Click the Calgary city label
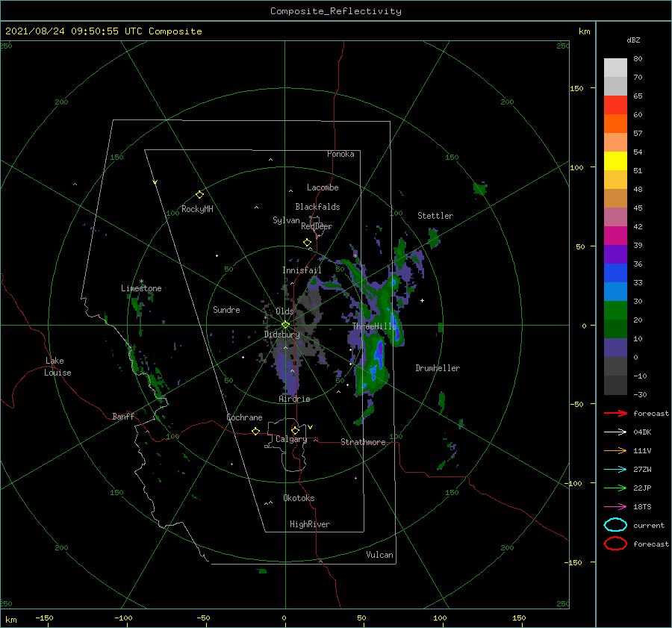The image size is (672, 628). click(x=291, y=439)
